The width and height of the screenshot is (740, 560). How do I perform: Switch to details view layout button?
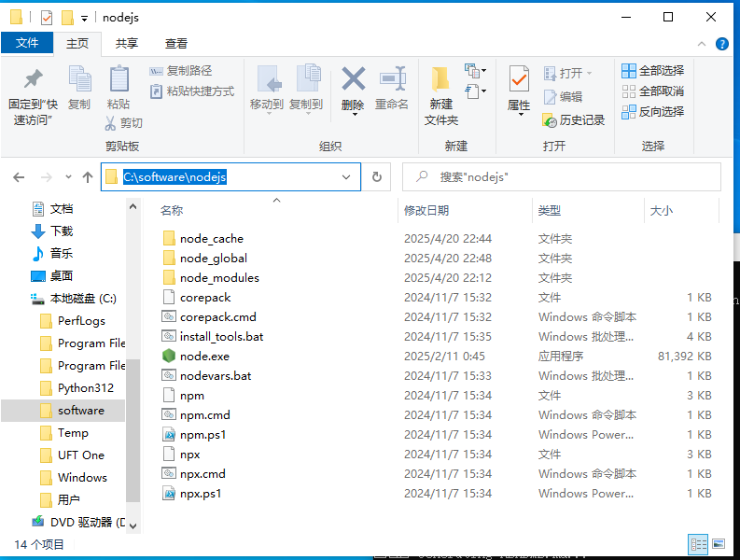(x=698, y=544)
